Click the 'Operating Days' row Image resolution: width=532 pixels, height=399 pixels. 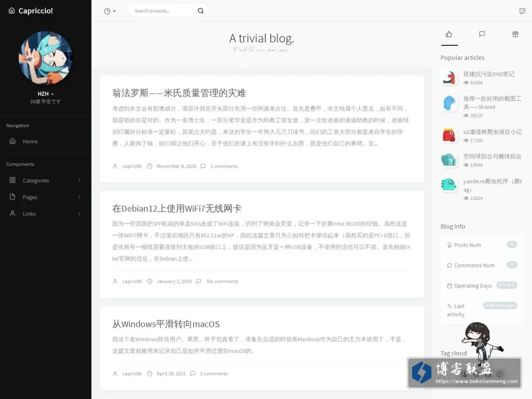(482, 286)
